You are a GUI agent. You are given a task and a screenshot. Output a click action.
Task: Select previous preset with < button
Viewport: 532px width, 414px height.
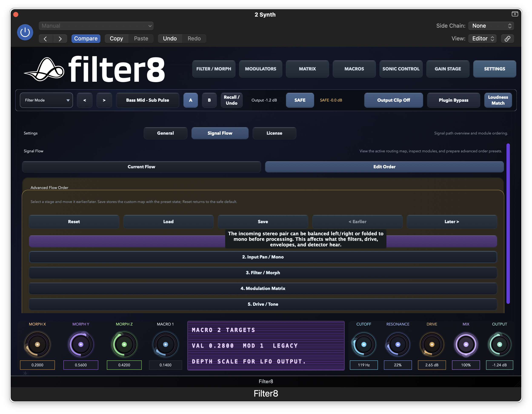(84, 100)
